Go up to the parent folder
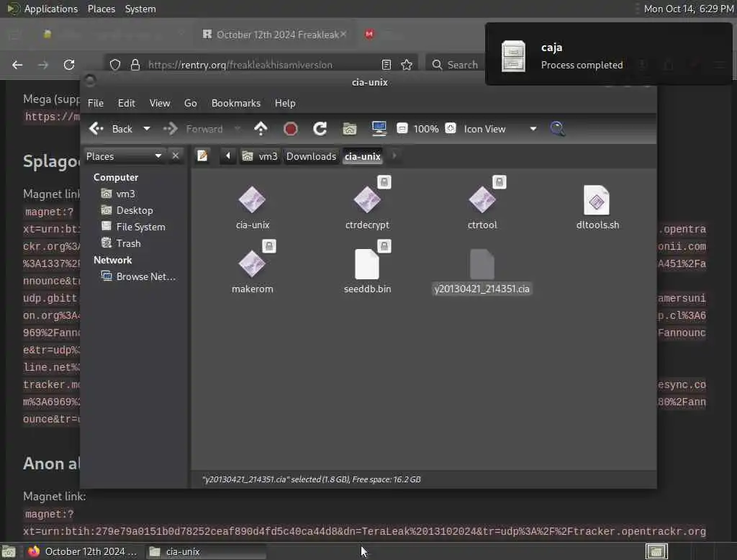737x560 pixels. click(261, 129)
